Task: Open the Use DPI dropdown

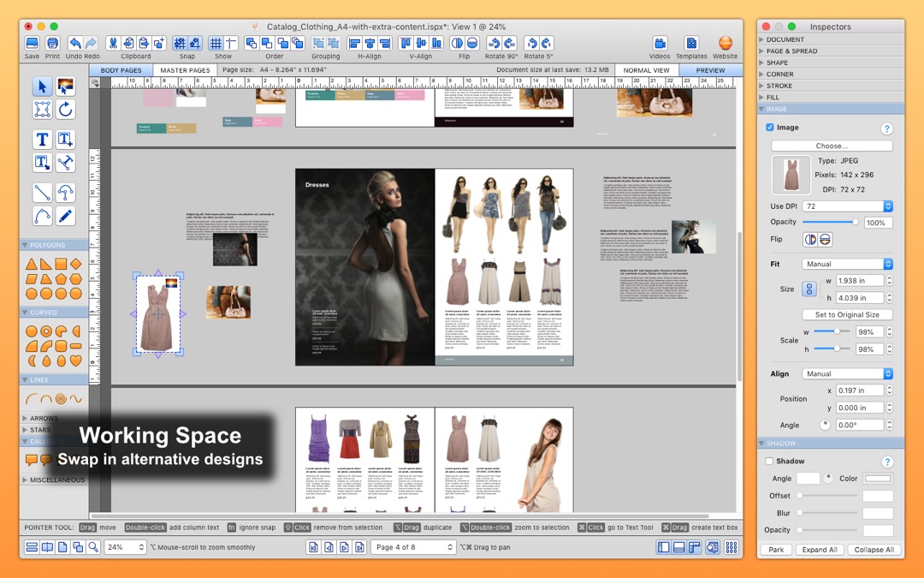Action: (x=847, y=206)
